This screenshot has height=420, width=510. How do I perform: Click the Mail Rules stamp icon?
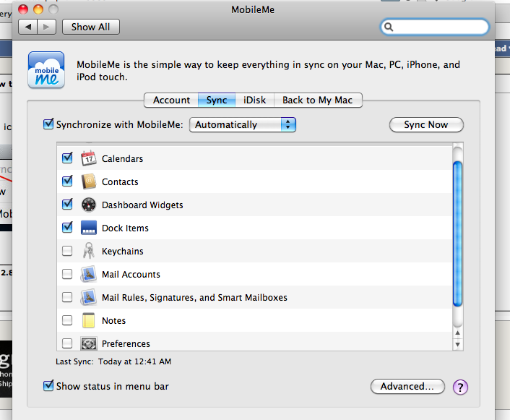(x=88, y=297)
